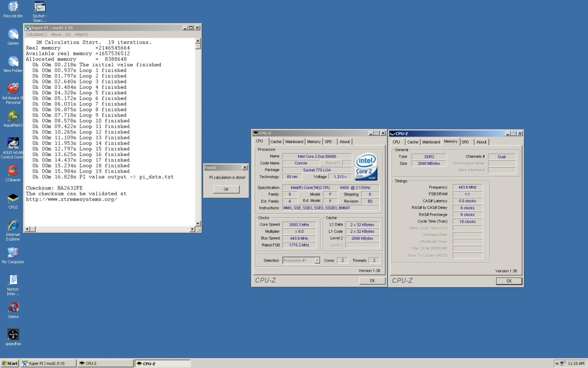Click the xtremesystems.org URL text

pyautogui.click(x=72, y=199)
